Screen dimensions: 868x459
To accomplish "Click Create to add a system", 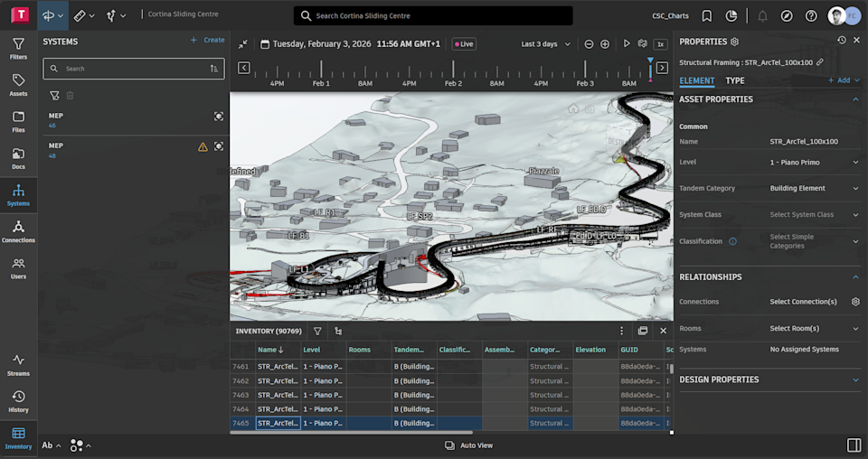I will (207, 41).
